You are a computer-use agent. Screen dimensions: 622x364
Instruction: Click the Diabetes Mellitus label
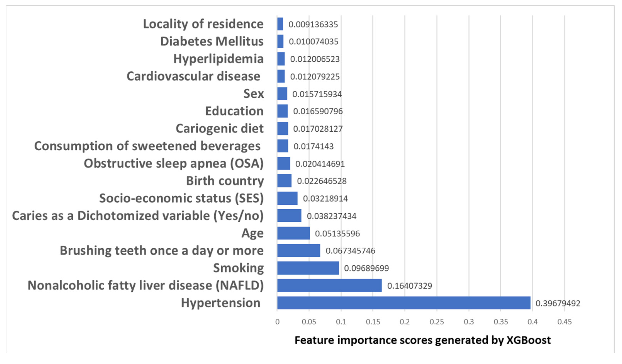(212, 41)
